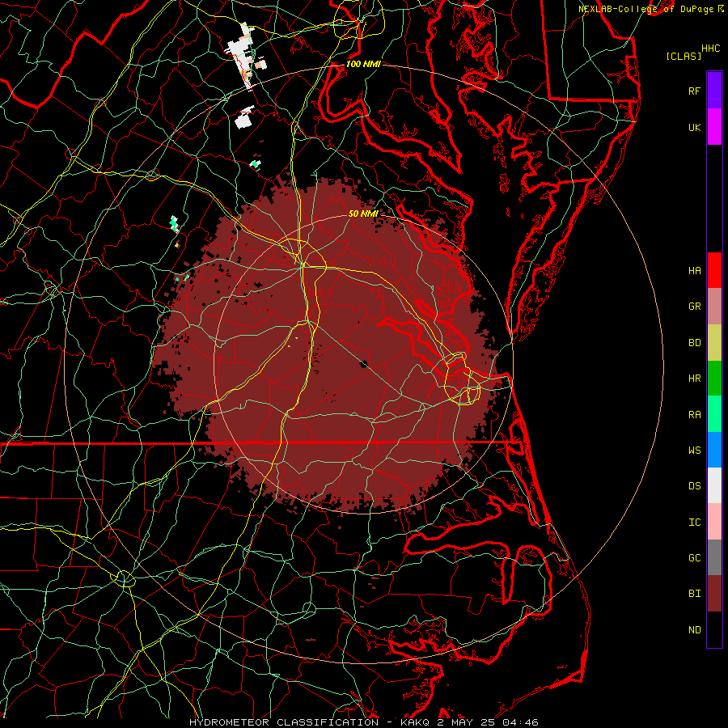The width and height of the screenshot is (728, 728).
Task: Click the IC legend label
Action: [694, 523]
